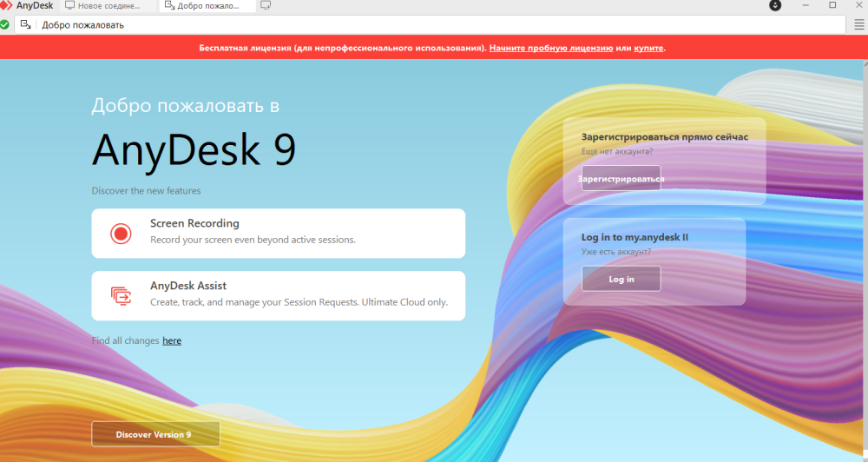Open the Начните пробную лицензию link

(x=551, y=48)
